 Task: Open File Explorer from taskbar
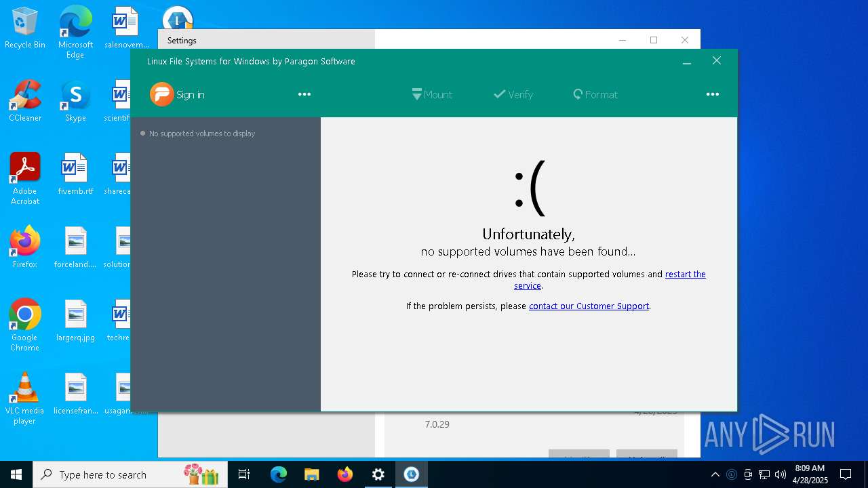click(312, 474)
